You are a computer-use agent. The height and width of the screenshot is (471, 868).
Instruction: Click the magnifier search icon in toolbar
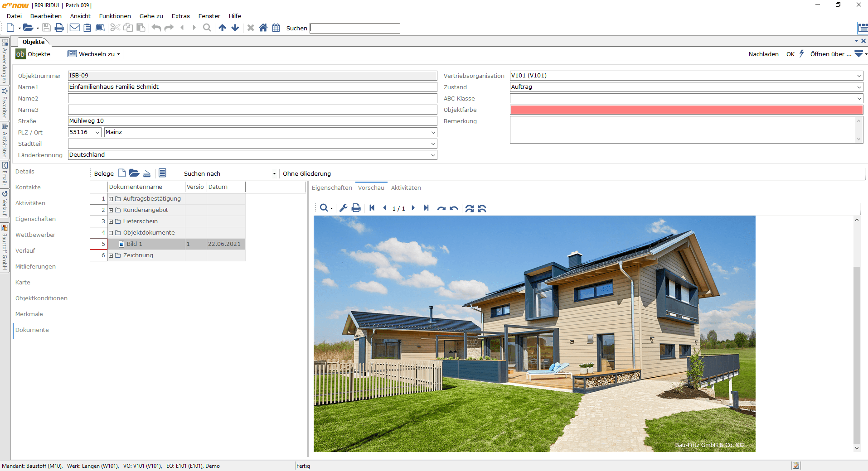[x=207, y=28]
